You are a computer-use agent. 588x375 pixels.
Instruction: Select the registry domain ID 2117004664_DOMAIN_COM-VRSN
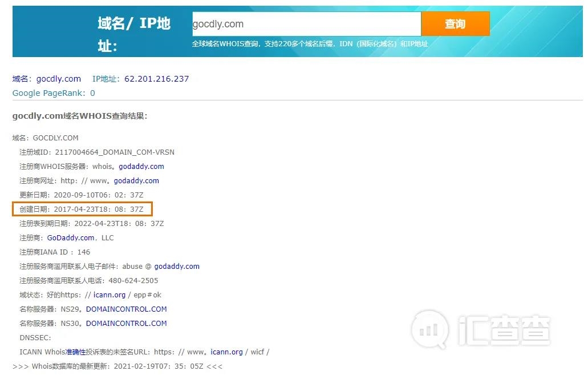coord(115,152)
